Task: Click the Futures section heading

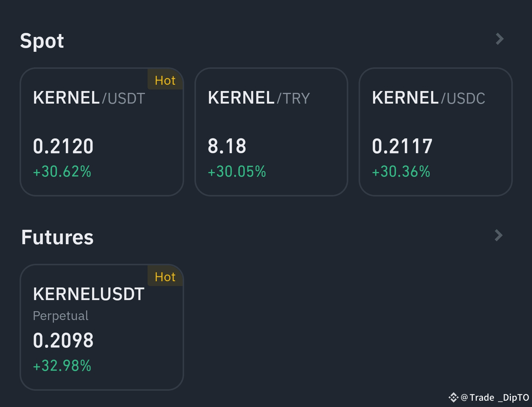Action: point(57,237)
